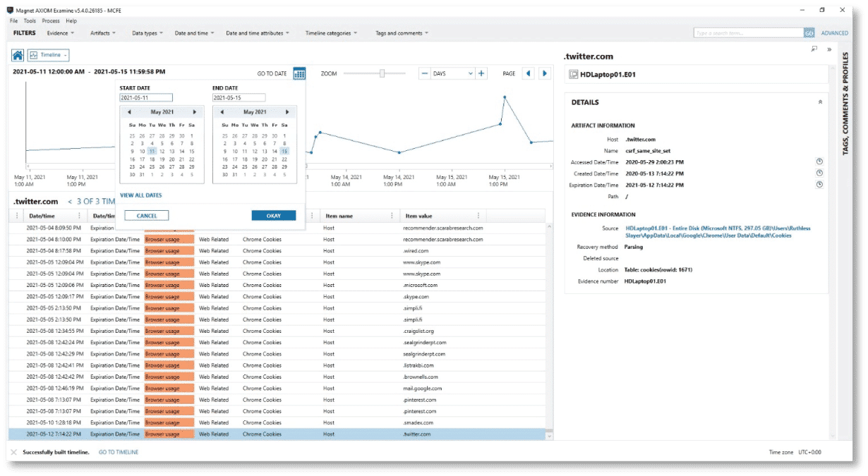This screenshot has height=476, width=868.
Task: Go to previous month in Start Date calendar
Action: 128,111
